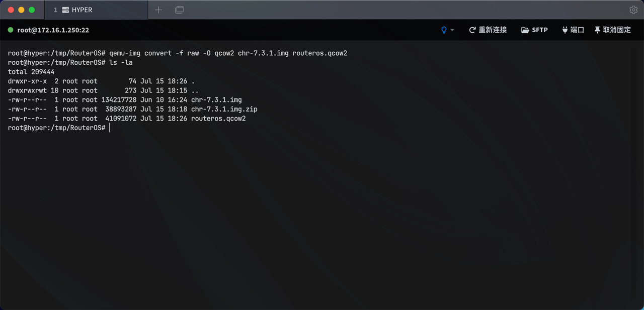Click the lightbulb hints icon
The height and width of the screenshot is (310, 644).
tap(444, 30)
